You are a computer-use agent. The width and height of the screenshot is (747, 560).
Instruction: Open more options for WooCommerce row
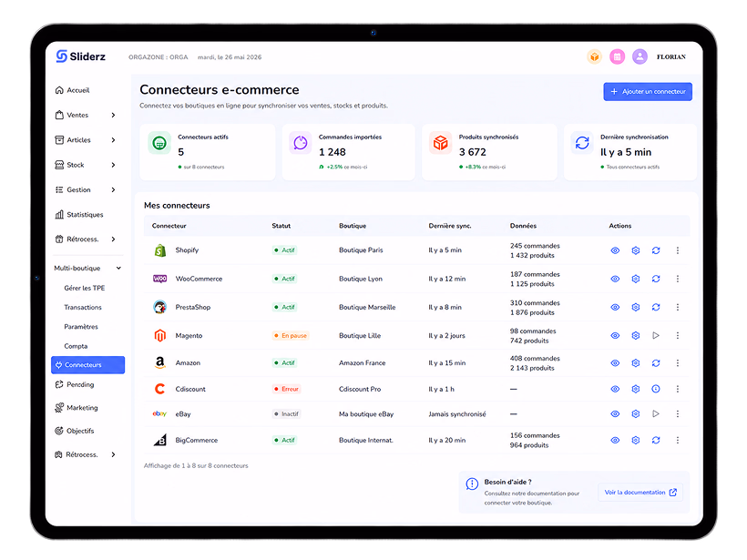[x=678, y=279]
